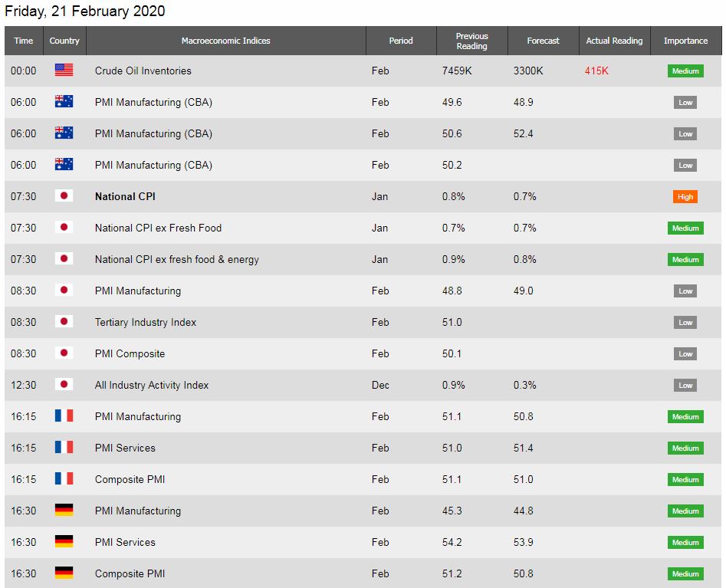Screen dimensions: 726x588
Task: Click the Australian flag for PMI forecast 48.9
Action: coord(64,101)
